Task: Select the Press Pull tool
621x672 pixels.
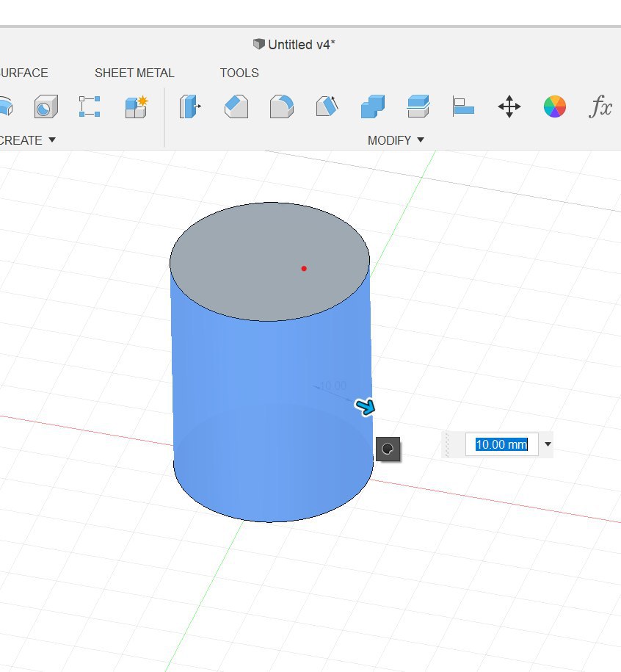Action: pos(189,106)
